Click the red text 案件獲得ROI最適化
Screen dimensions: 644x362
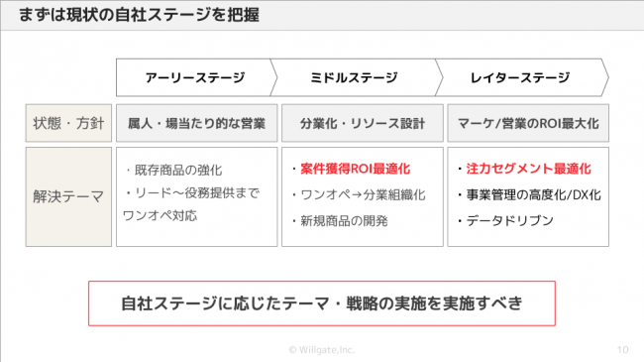click(x=356, y=169)
